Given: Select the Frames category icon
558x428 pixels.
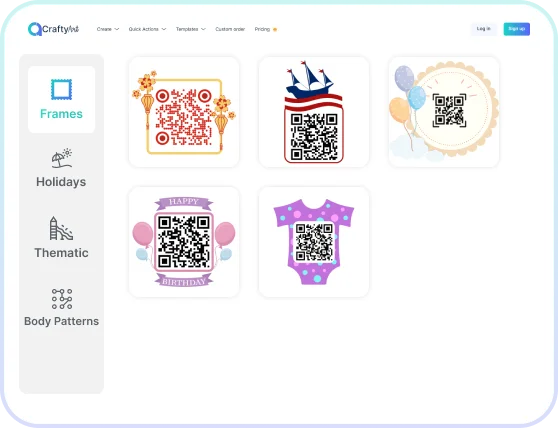Looking at the screenshot, I should pos(61,89).
